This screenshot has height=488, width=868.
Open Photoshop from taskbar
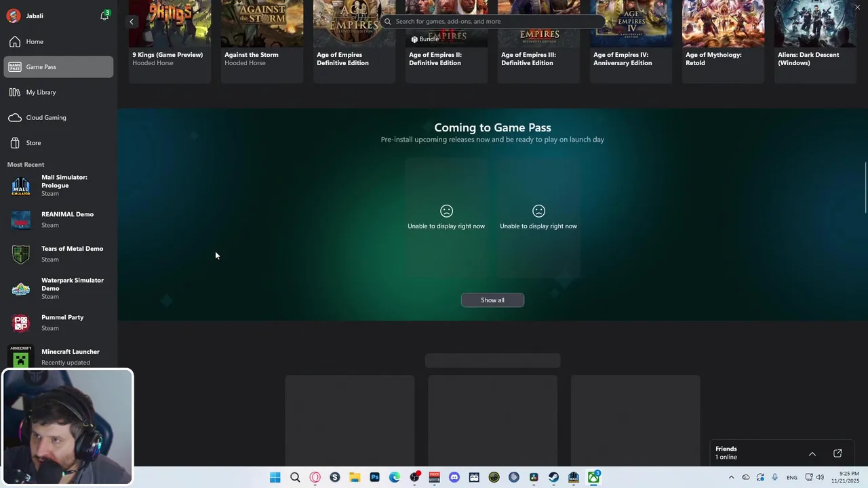374,477
